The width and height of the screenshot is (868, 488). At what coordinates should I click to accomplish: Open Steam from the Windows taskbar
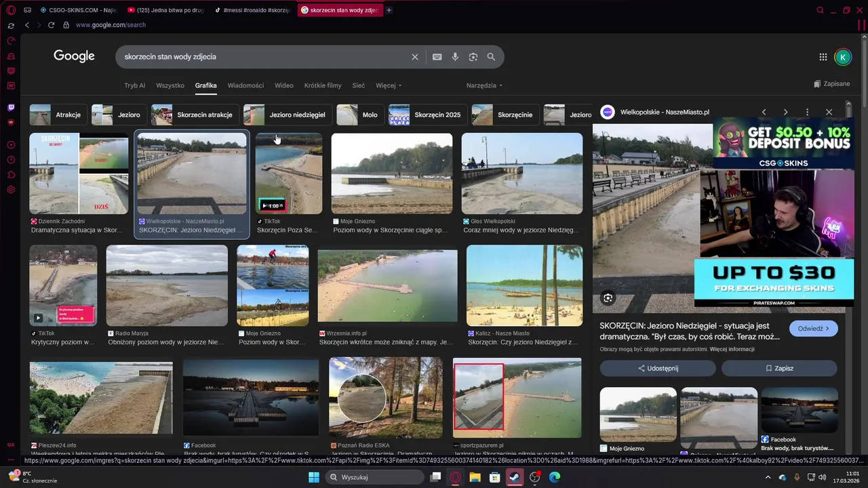click(x=515, y=477)
